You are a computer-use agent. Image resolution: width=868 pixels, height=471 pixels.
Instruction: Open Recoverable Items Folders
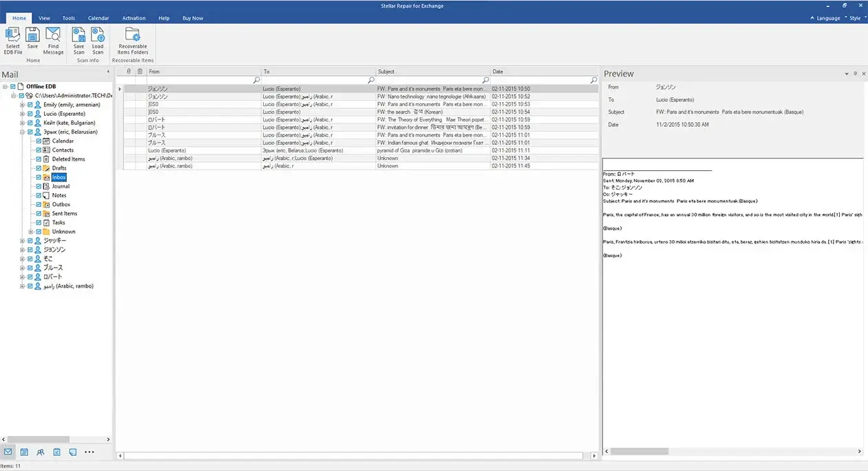click(x=132, y=41)
